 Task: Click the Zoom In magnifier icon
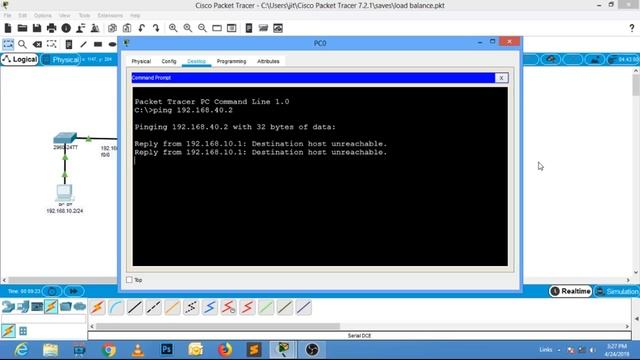[173, 28]
